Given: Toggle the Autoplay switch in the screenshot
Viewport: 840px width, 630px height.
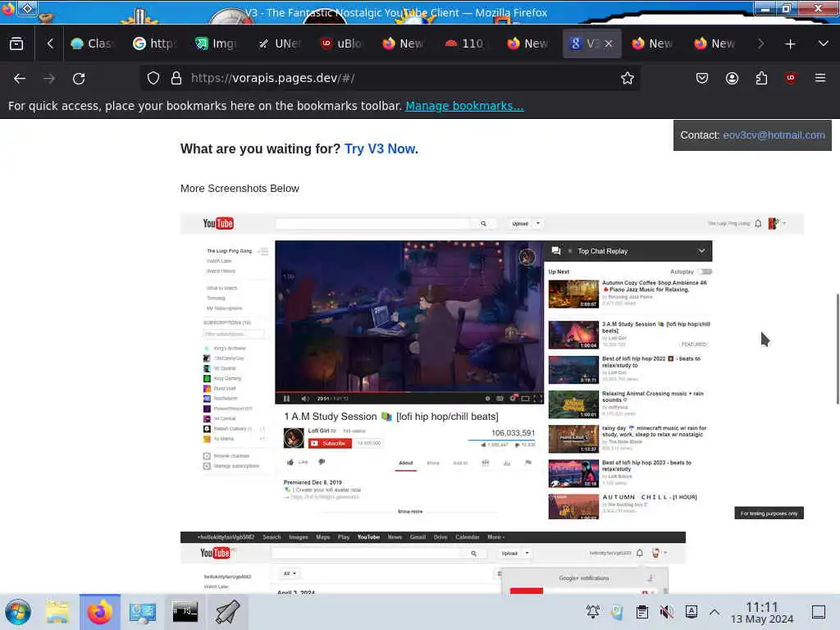Looking at the screenshot, I should [x=705, y=272].
